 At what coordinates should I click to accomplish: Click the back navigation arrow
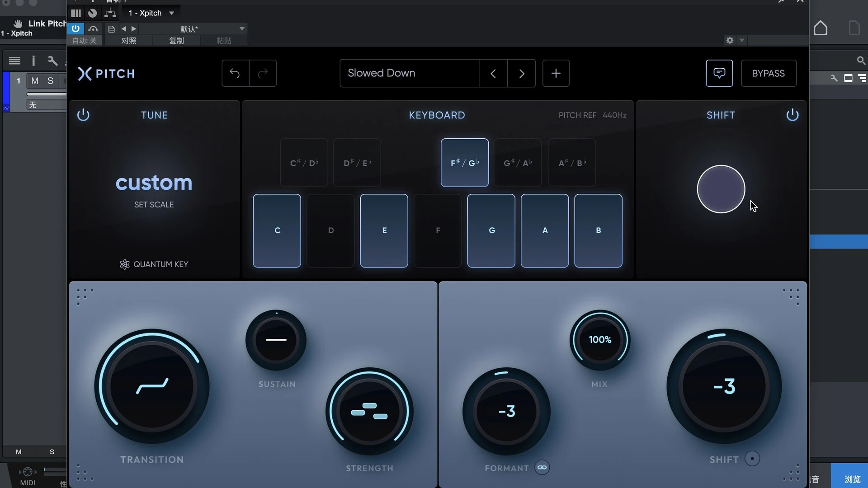point(494,73)
